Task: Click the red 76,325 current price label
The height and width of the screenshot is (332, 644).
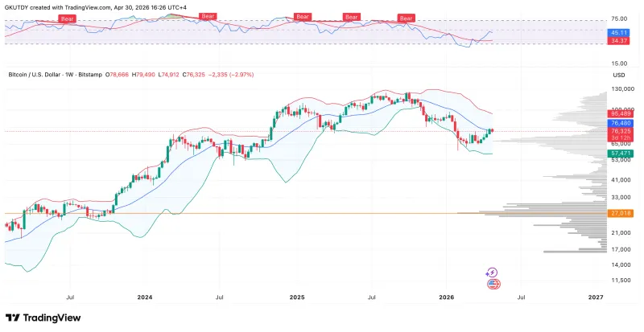Action: pos(620,131)
